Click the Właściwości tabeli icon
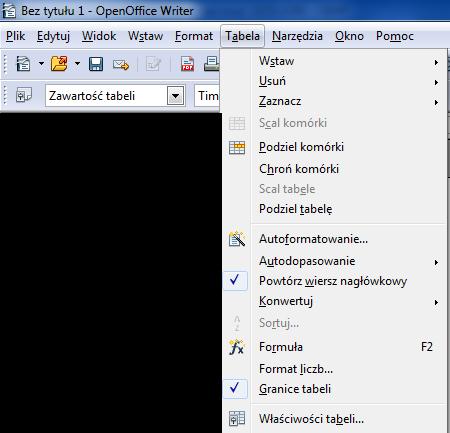This screenshot has height=433, width=450. (x=237, y=418)
